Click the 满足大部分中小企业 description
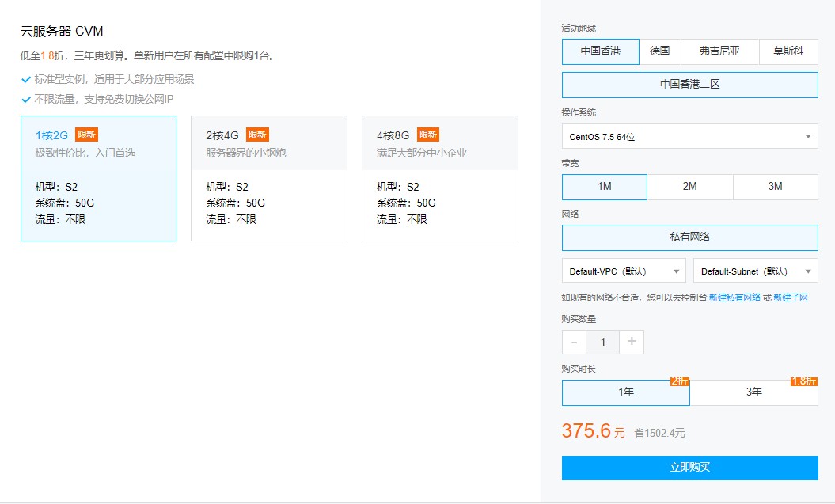835x504 pixels. click(x=422, y=153)
